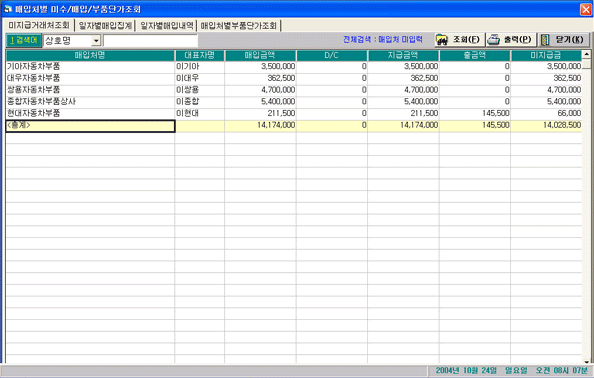
Task: Switch to the 일자별매입내역 tab
Action: 167,26
